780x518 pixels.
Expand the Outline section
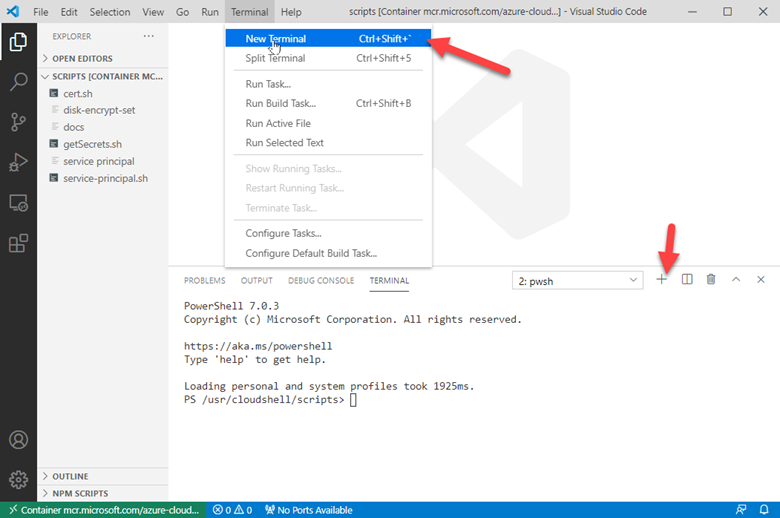tap(102, 476)
